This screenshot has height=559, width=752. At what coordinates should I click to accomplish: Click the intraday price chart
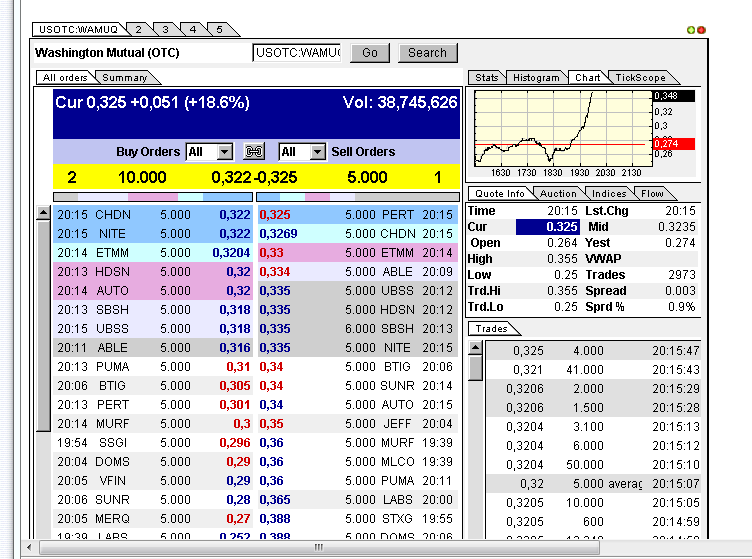point(563,128)
